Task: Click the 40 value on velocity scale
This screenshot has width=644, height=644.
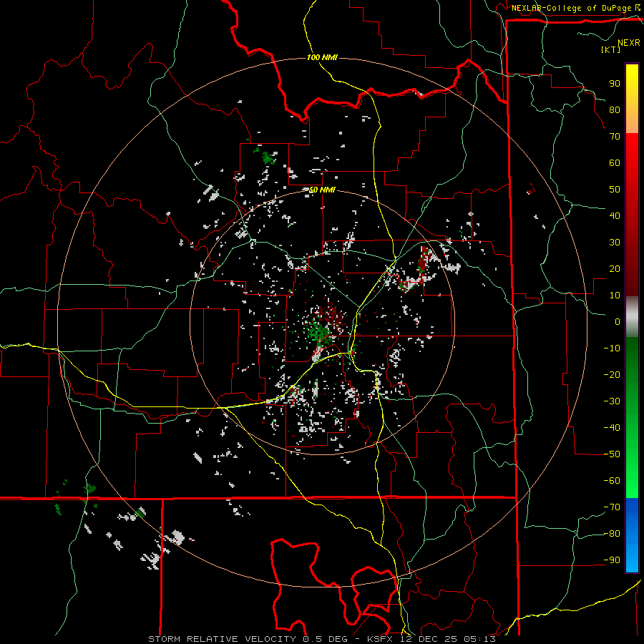Action: click(x=615, y=215)
